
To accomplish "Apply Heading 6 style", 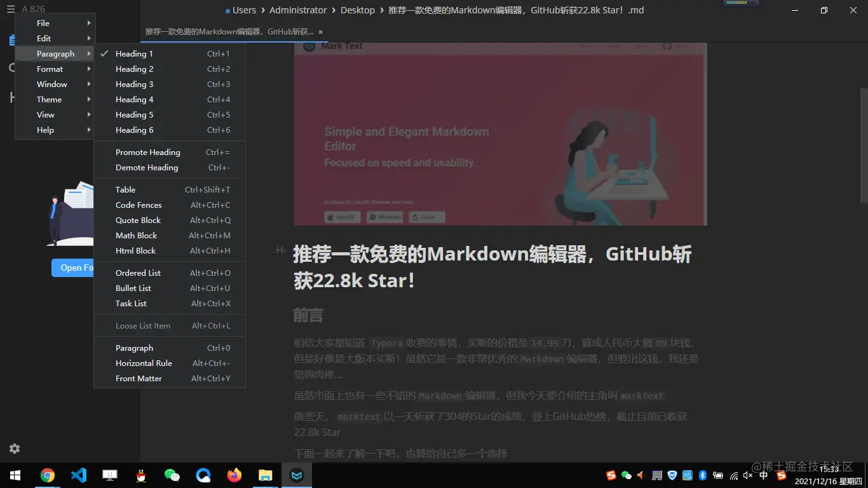I will (x=170, y=130).
